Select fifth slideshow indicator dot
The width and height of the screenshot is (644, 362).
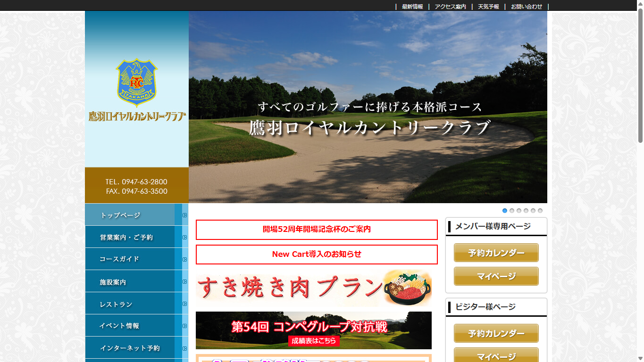533,211
